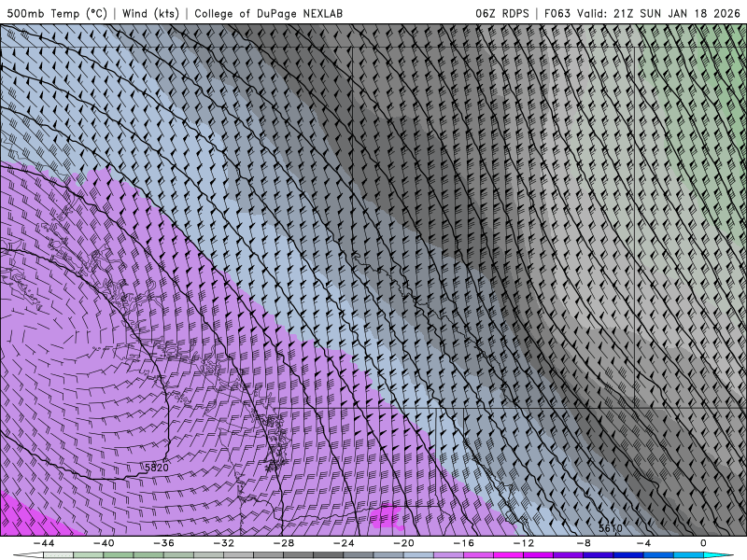Click the 5820 height contour label
Image resolution: width=747 pixels, height=560 pixels.
click(156, 468)
